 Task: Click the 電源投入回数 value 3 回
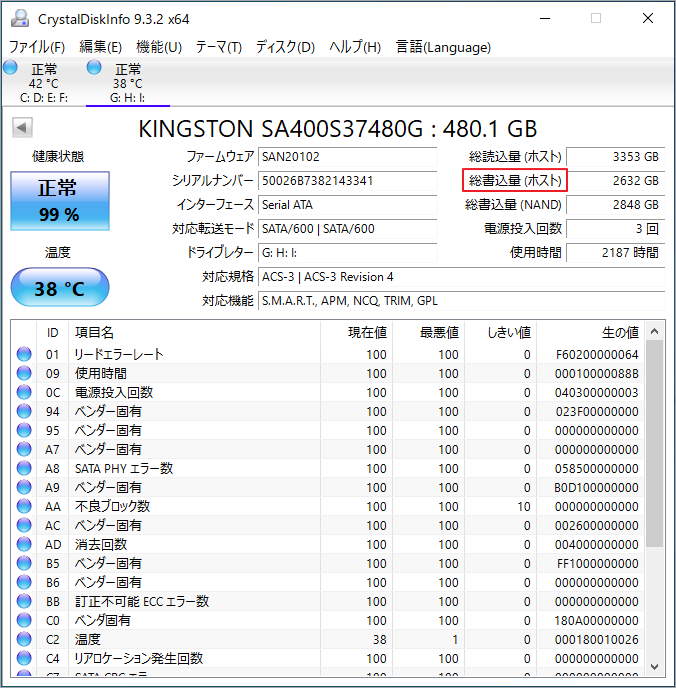pyautogui.click(x=615, y=229)
